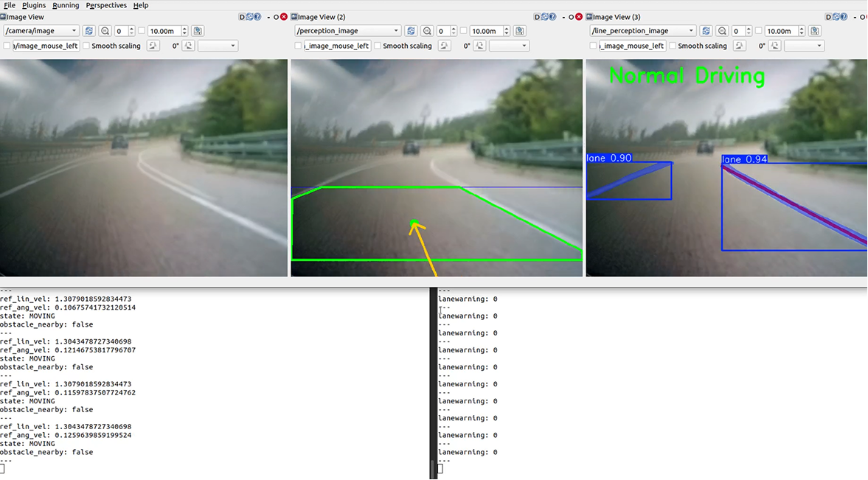The image size is (868, 480).
Task: Refresh topics in Image View (3)
Action: [x=706, y=31]
